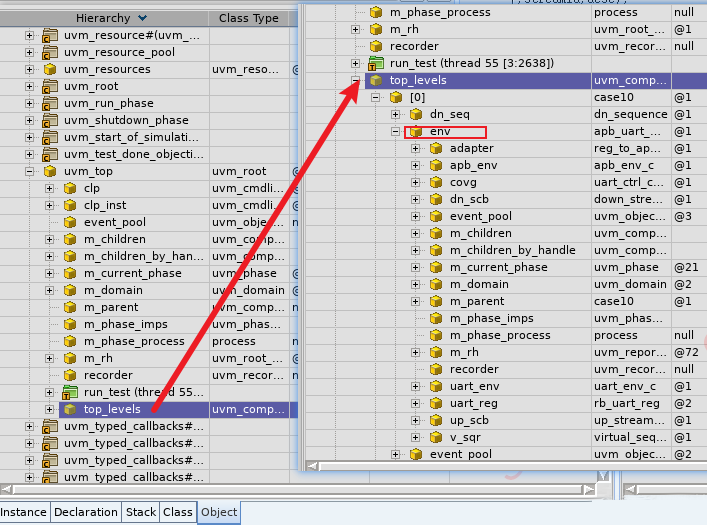Click the dn_scb object cube icon
This screenshot has height=525, width=707.
click(436, 199)
